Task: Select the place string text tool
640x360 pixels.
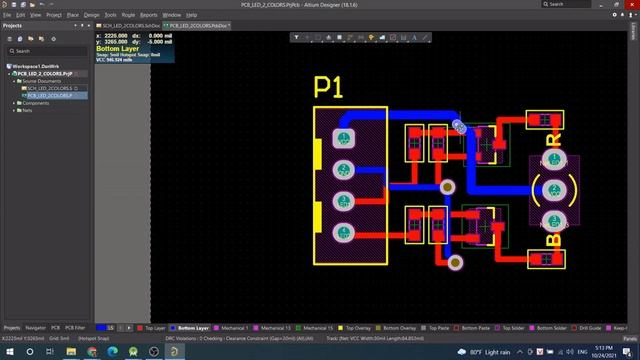Action: pos(414,38)
